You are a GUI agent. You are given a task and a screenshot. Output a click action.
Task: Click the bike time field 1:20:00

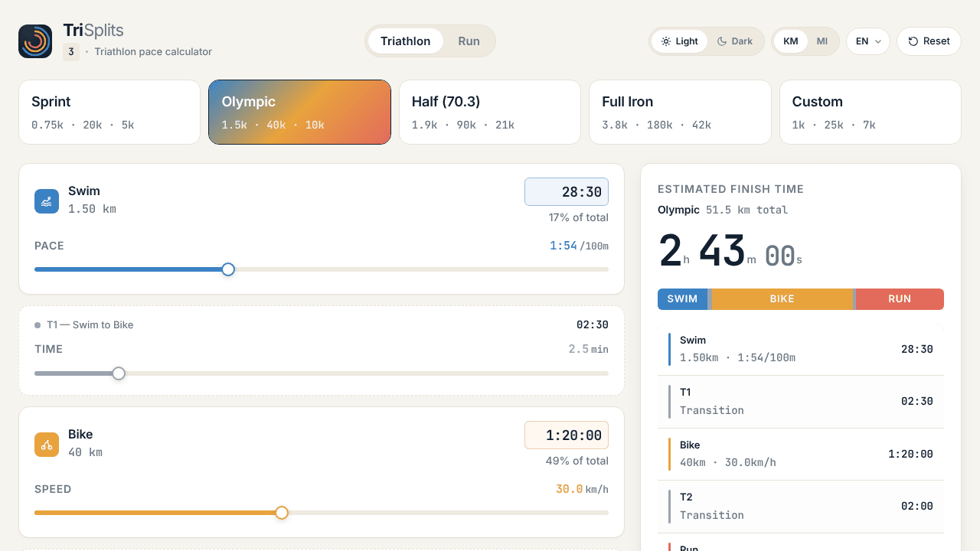point(567,435)
